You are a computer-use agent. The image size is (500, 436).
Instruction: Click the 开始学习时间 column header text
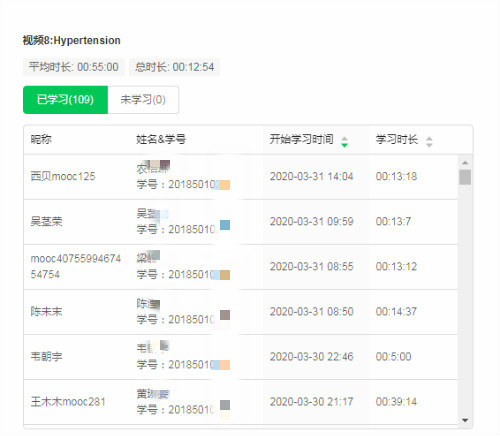point(301,139)
